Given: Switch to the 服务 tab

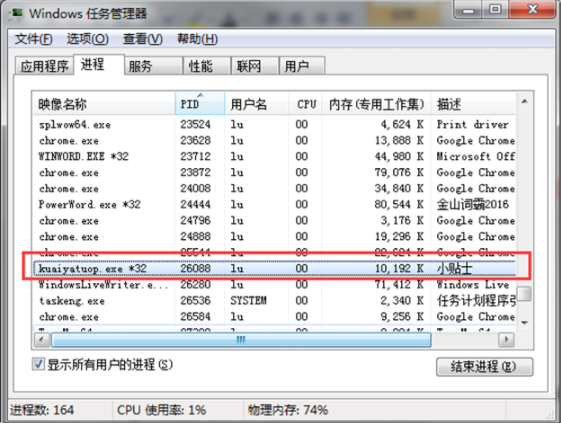Looking at the screenshot, I should tap(154, 66).
